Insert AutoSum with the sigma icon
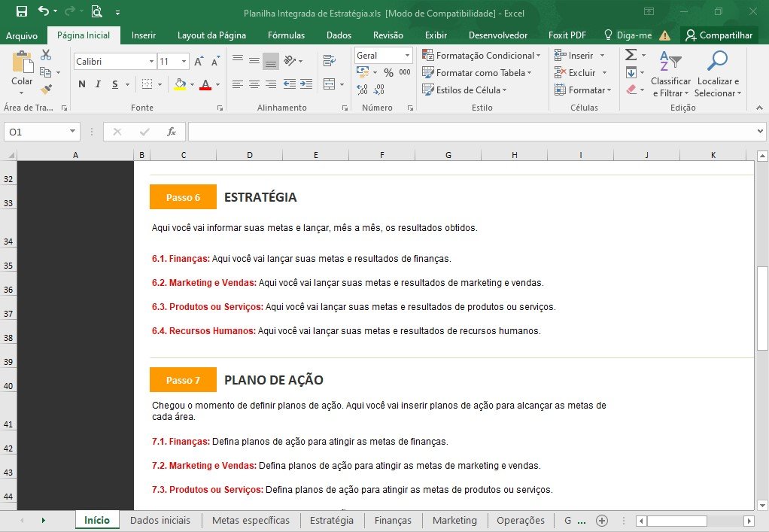 pyautogui.click(x=631, y=54)
